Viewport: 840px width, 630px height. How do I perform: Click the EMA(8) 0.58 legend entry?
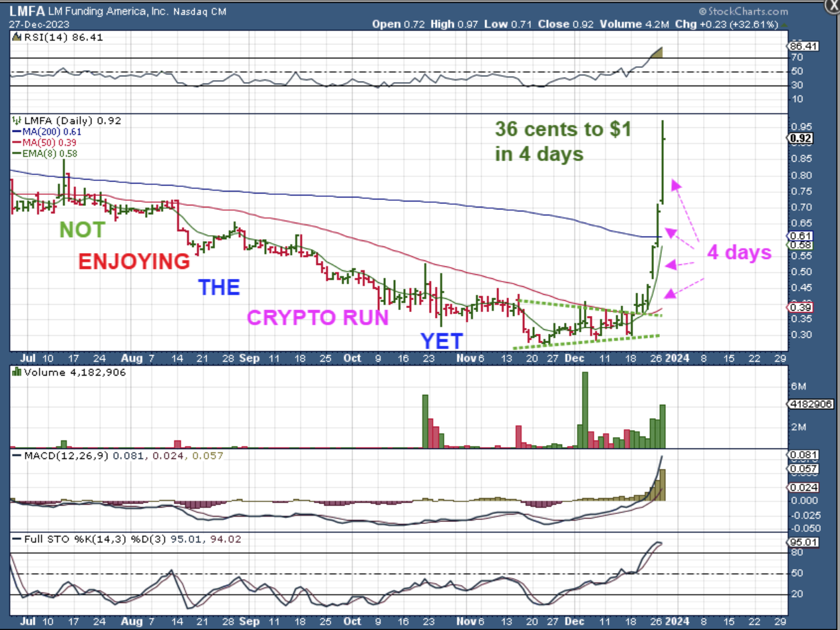(x=44, y=153)
